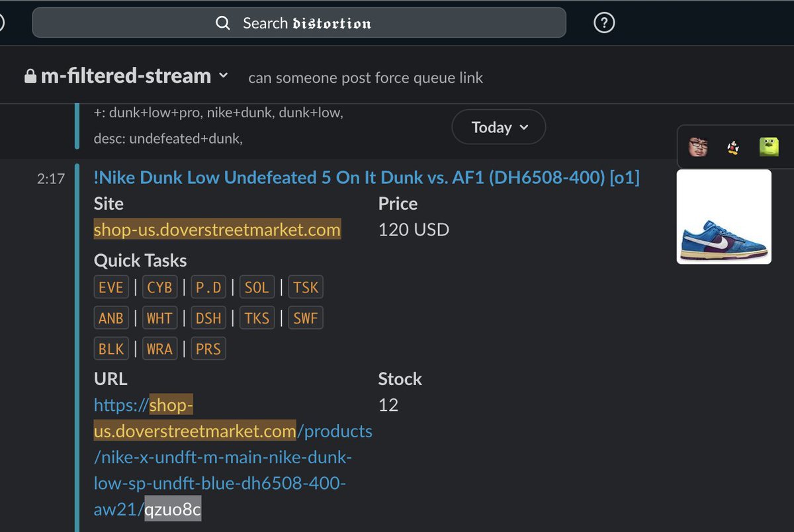Image resolution: width=794 pixels, height=532 pixels.
Task: Open the green frog member avatar
Action: click(768, 146)
